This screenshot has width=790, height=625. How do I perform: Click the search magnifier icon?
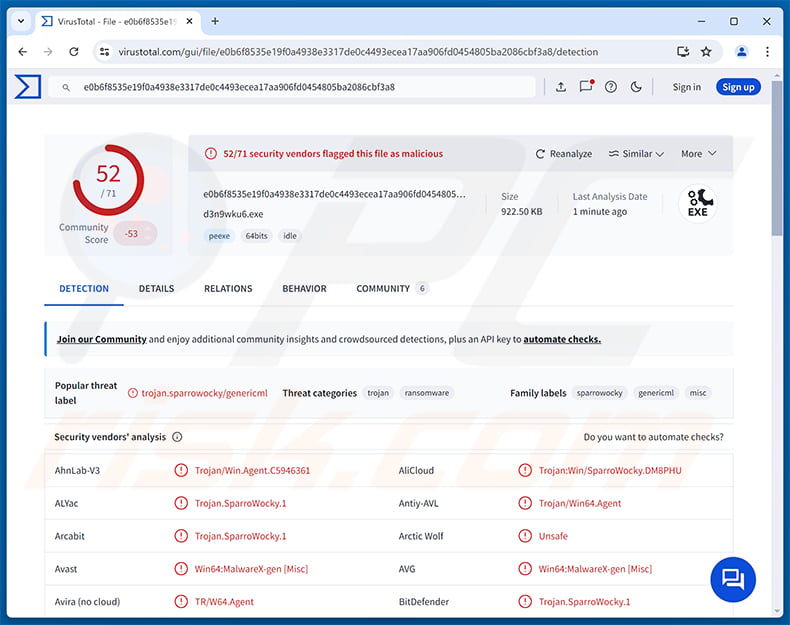pyautogui.click(x=66, y=88)
